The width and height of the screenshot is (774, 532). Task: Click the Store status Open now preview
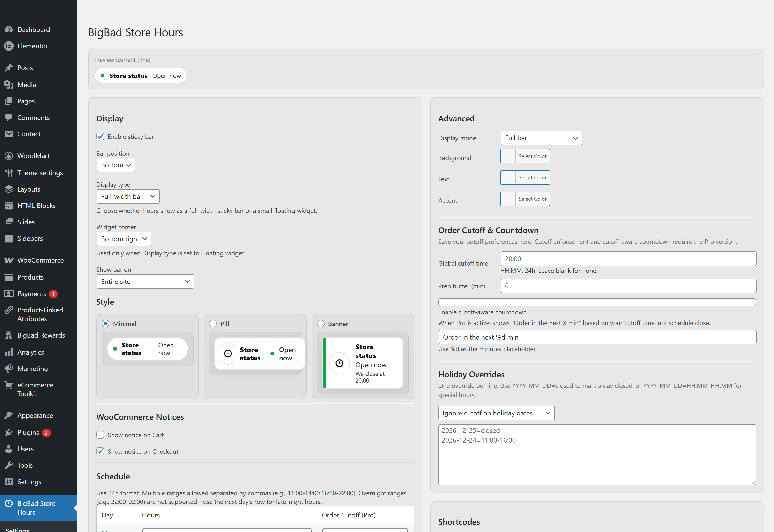[141, 76]
